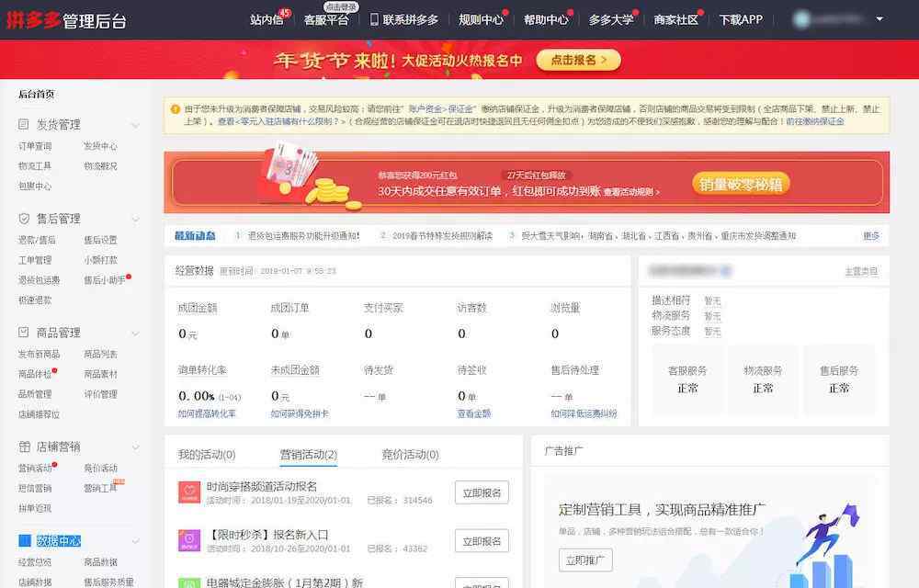
Task: Open 营销活动 in the sidebar
Action: tap(35, 468)
